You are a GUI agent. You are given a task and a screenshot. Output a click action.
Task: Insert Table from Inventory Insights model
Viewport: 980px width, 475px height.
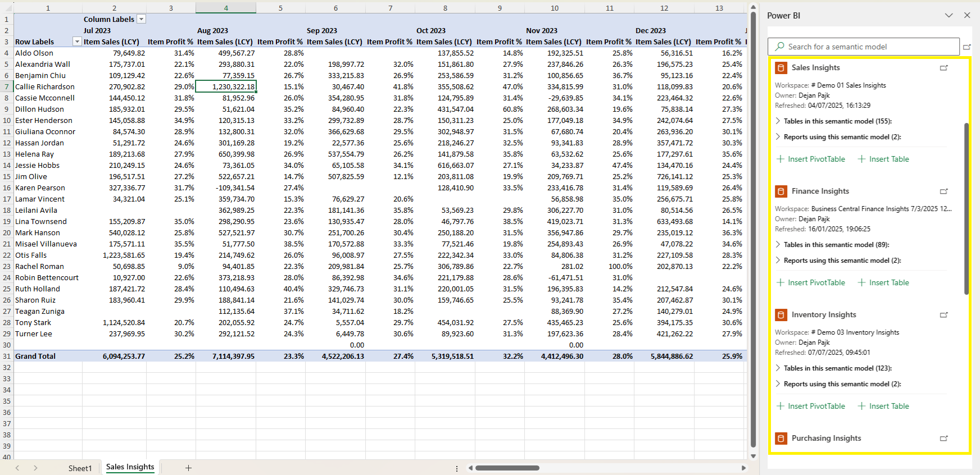(883, 407)
